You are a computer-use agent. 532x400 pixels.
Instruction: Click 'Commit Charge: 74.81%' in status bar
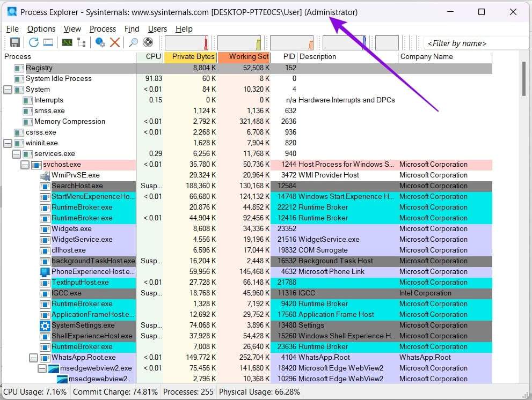[x=115, y=392]
